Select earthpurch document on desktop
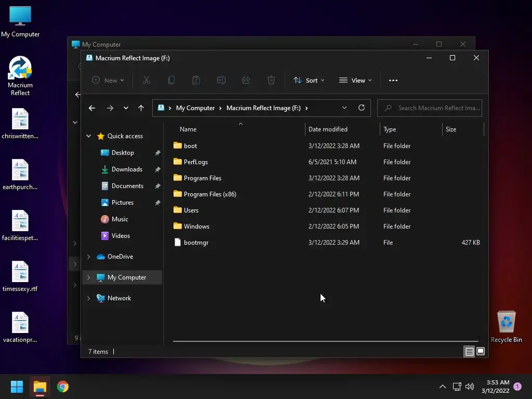Image resolution: width=532 pixels, height=399 pixels. (20, 175)
